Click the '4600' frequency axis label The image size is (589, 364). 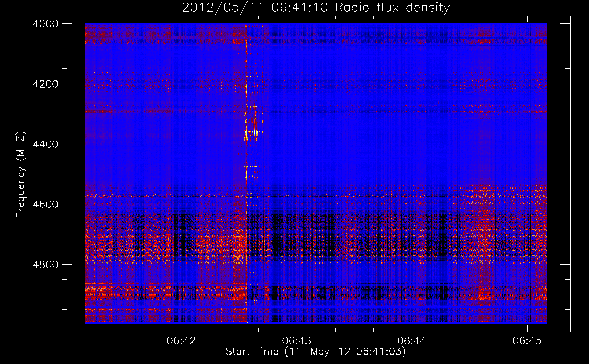click(46, 204)
